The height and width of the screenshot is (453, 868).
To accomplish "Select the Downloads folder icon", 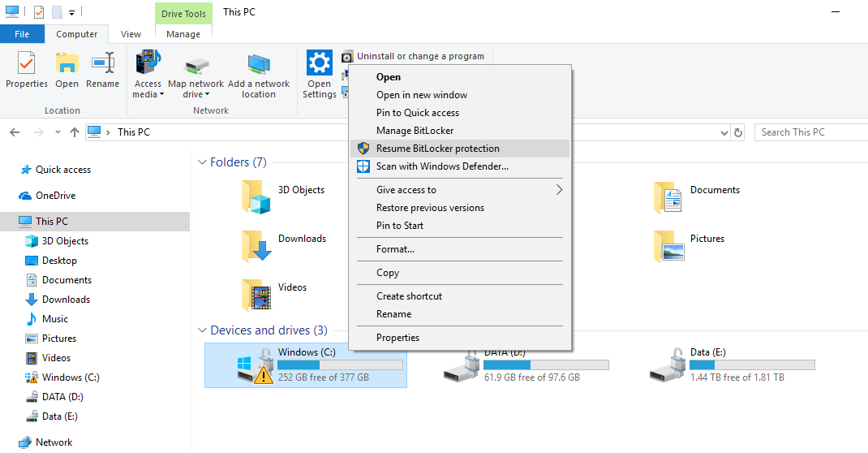I will click(x=256, y=245).
